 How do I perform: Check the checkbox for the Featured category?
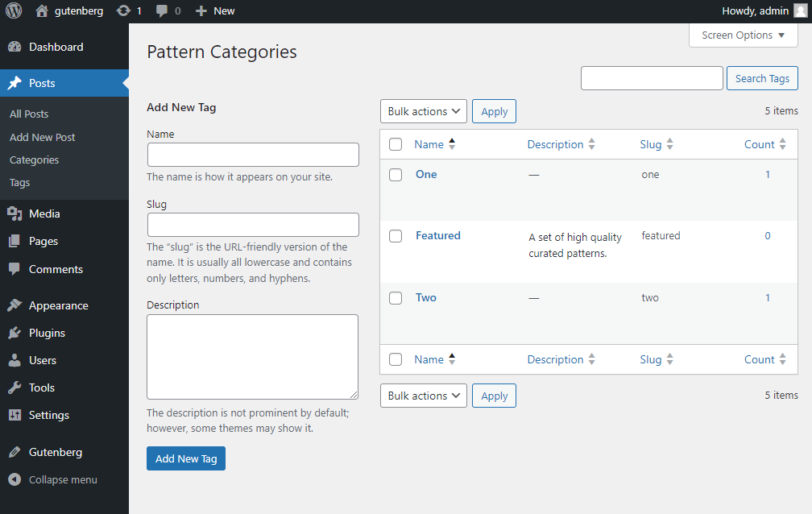(x=396, y=235)
